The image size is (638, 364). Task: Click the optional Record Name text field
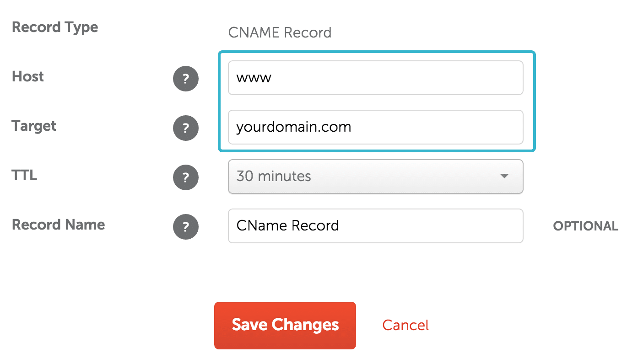click(375, 225)
